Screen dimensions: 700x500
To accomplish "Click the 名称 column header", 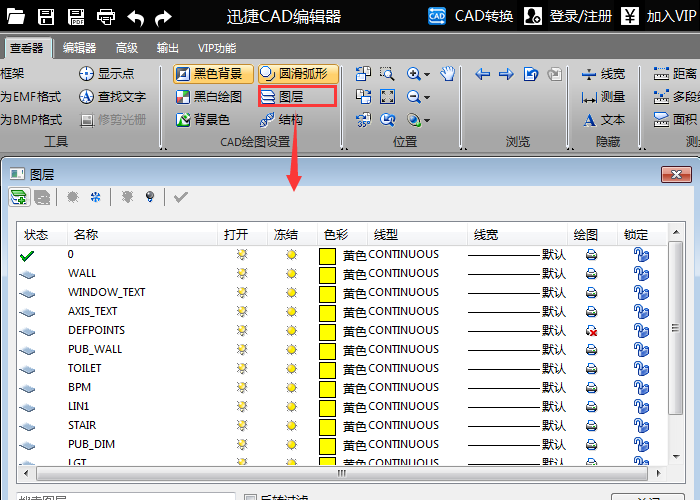I will click(83, 235).
